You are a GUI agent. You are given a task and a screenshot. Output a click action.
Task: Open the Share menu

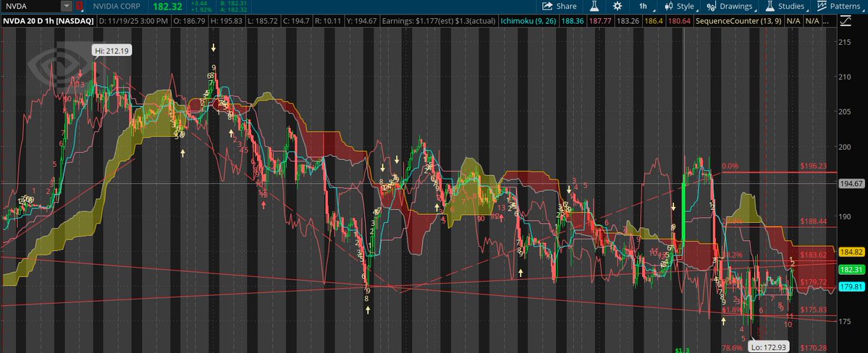(x=559, y=6)
